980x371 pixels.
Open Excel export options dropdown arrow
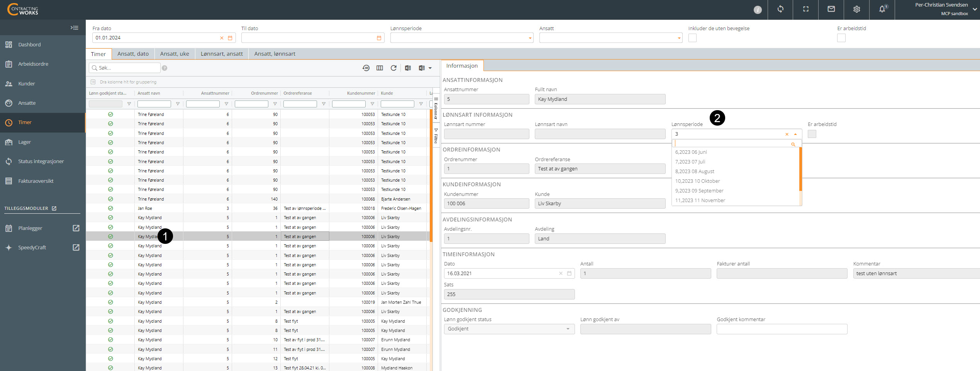point(430,68)
